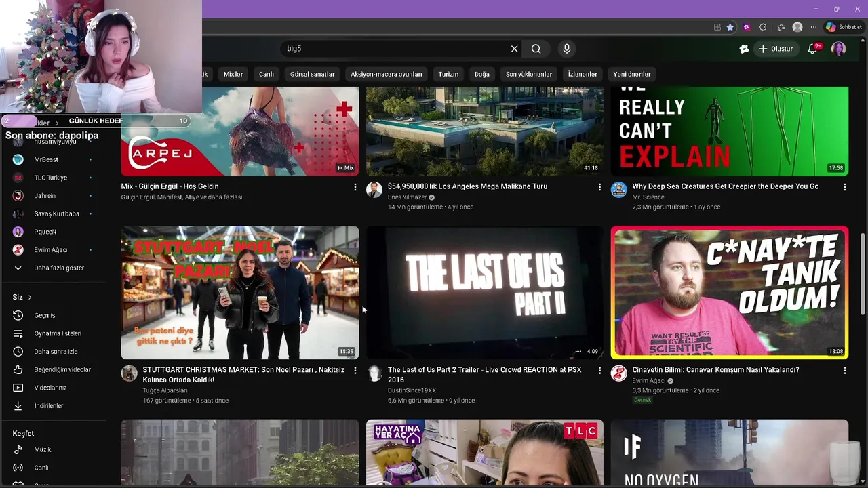Open options menu for Last of Us trailer
This screenshot has width=868, height=488.
pos(599,371)
